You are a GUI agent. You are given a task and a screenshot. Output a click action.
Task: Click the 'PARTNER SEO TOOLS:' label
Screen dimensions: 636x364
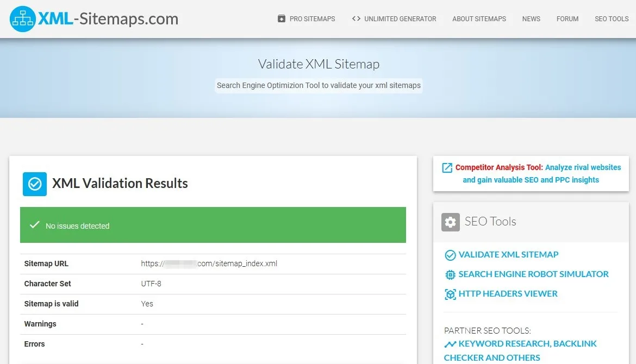point(488,330)
